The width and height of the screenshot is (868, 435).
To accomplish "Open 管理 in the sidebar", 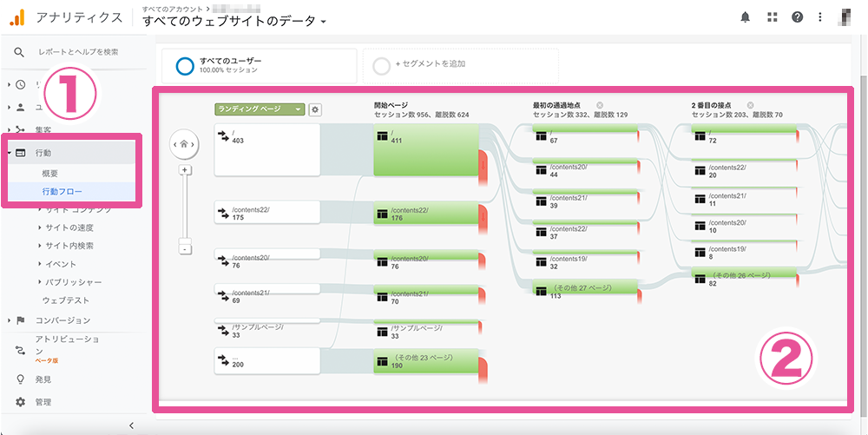I will [x=43, y=402].
